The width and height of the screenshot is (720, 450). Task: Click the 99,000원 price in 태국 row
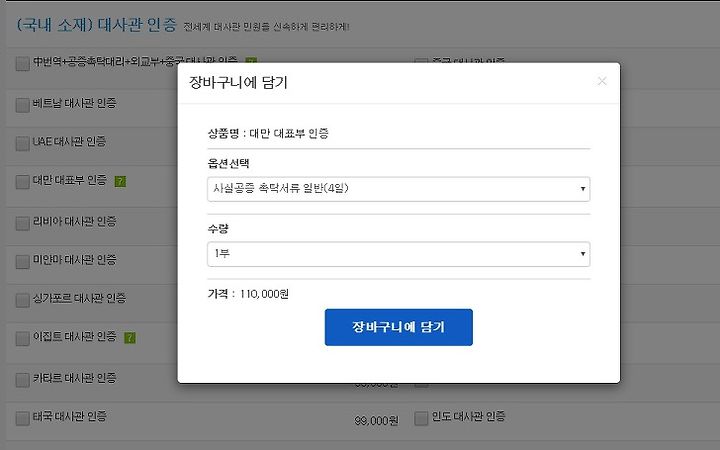[x=377, y=420]
